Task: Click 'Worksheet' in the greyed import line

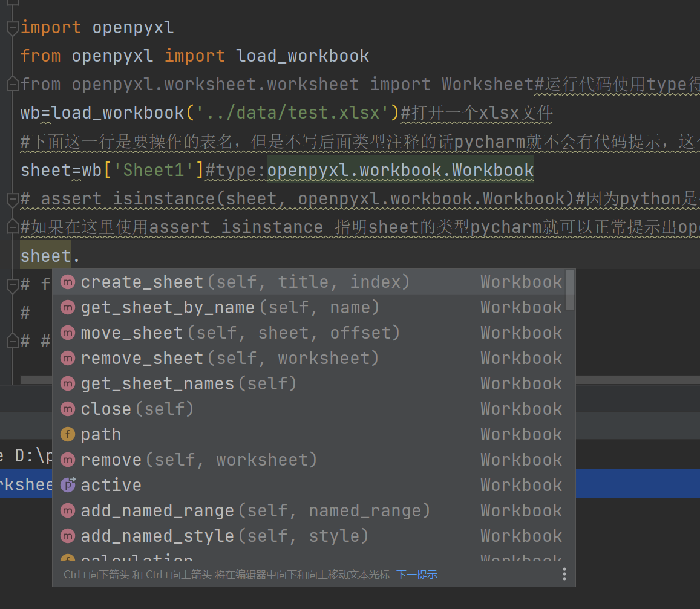Action: click(x=488, y=84)
